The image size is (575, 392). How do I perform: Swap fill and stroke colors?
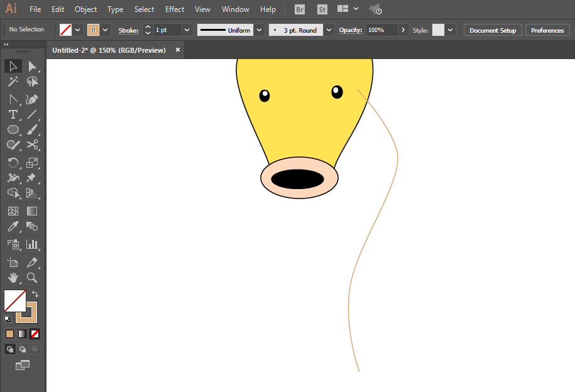click(x=36, y=293)
